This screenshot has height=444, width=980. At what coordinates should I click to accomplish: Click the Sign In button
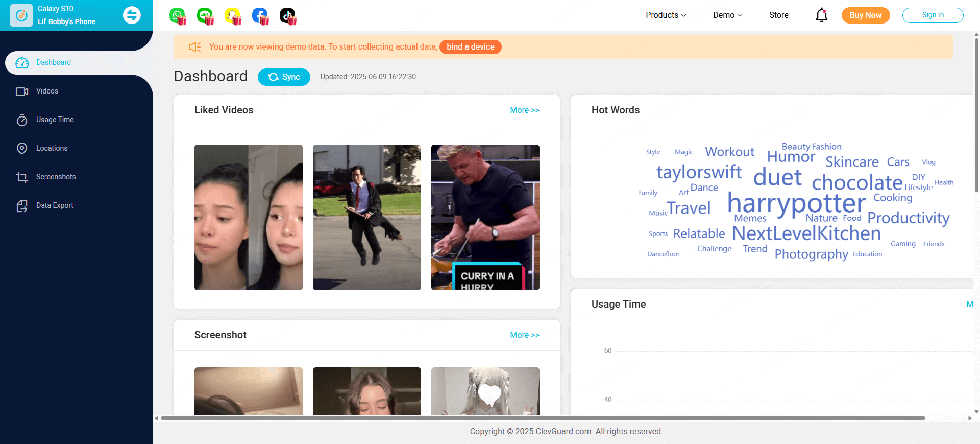(x=933, y=15)
